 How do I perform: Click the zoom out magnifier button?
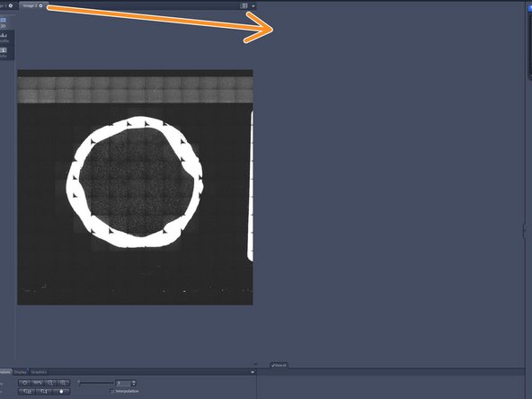(x=50, y=383)
